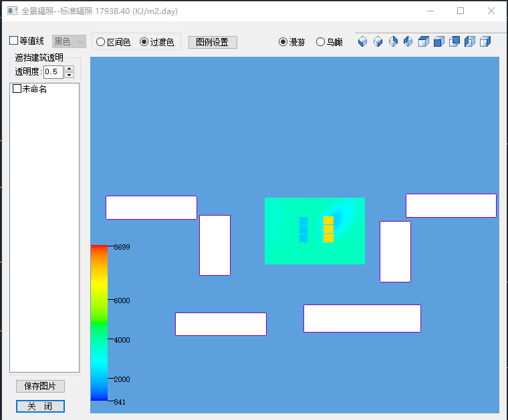This screenshot has width=508, height=420.
Task: Open the 黑色 contour color dropdown
Action: coord(69,41)
